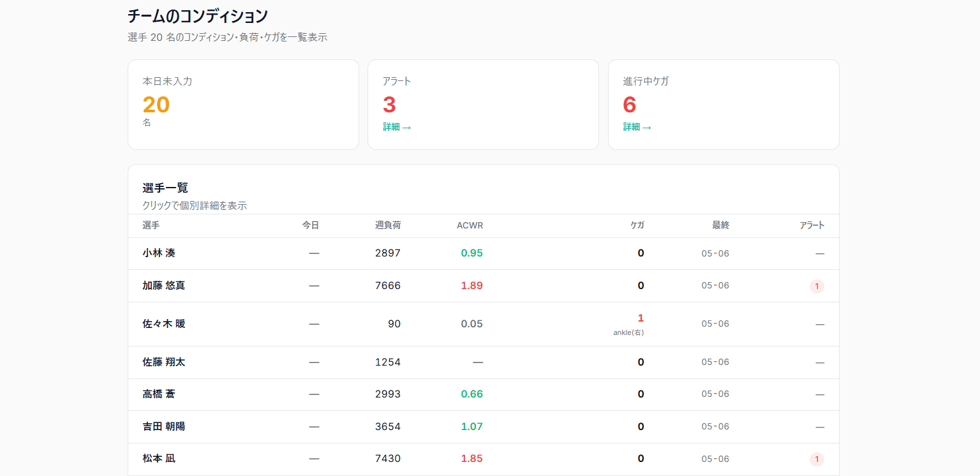Click weekly load value 7430
The width and height of the screenshot is (980, 476).
tap(388, 459)
